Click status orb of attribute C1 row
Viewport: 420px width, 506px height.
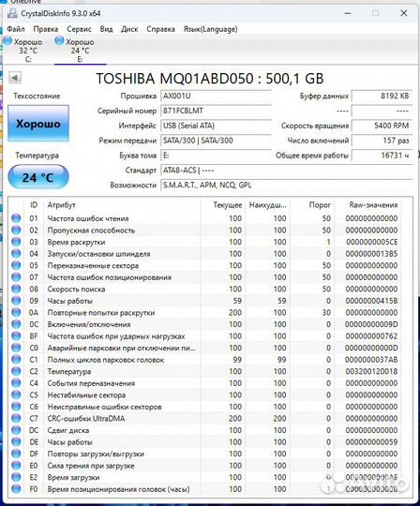tap(16, 360)
